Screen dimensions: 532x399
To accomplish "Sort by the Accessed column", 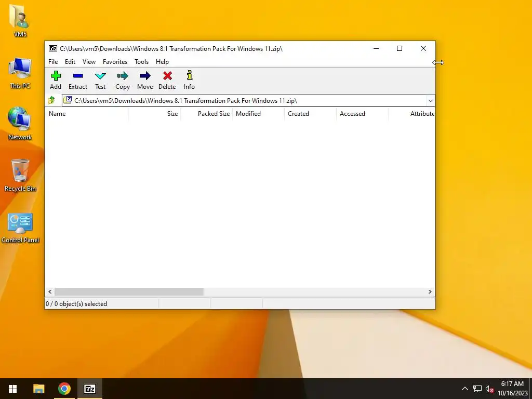I will 362,114.
